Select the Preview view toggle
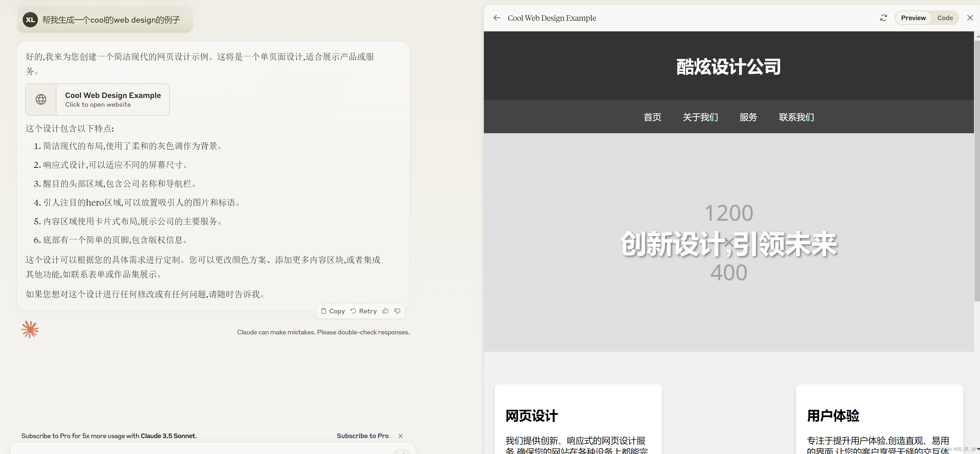 tap(913, 18)
